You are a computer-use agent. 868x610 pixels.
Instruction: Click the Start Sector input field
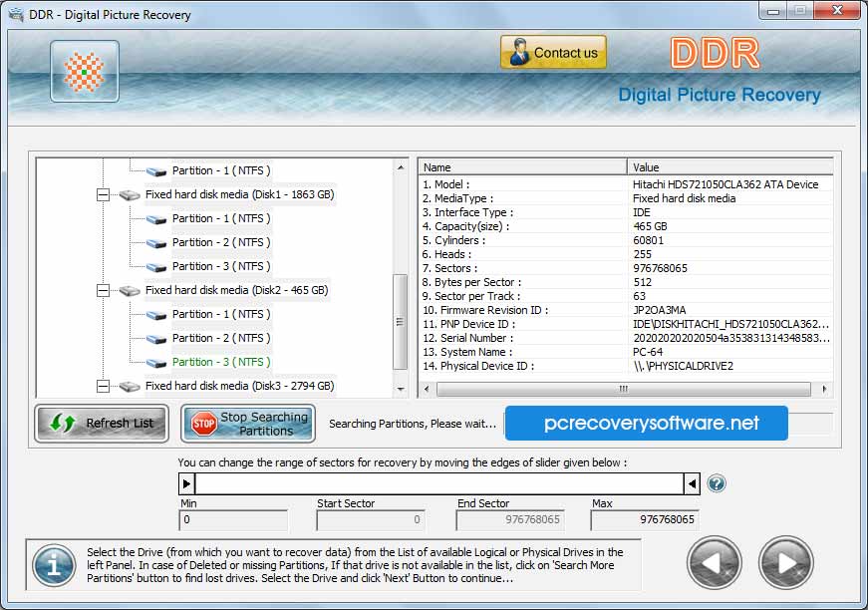coord(371,519)
